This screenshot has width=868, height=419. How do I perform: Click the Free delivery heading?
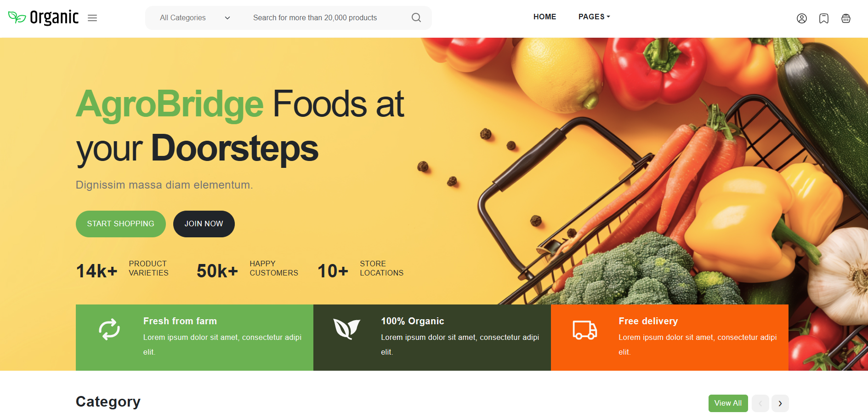coord(648,321)
